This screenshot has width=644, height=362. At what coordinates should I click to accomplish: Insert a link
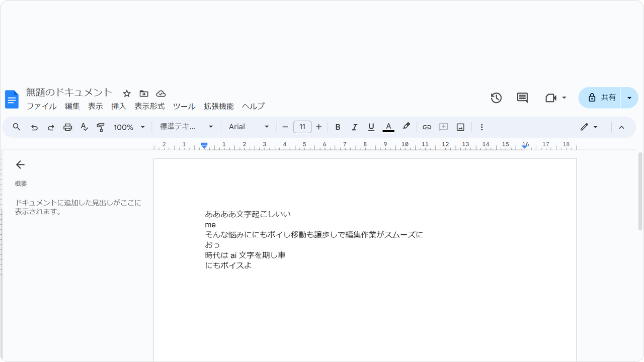pyautogui.click(x=427, y=127)
